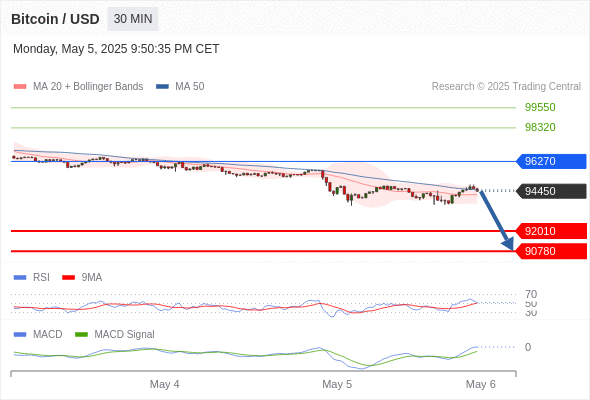
Task: Click the 30 MIN timeframe badge
Action: coord(133,19)
